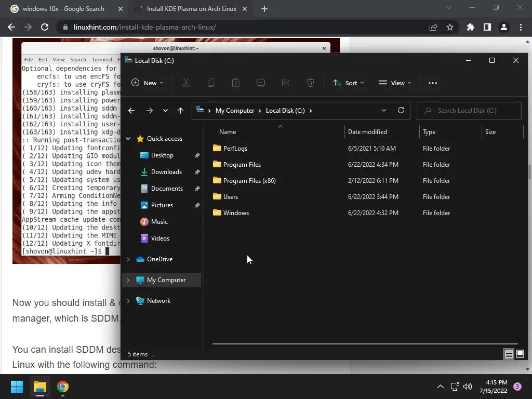Open the taskbar clock and date
Viewport: 532px width, 399px height.
tap(494, 387)
